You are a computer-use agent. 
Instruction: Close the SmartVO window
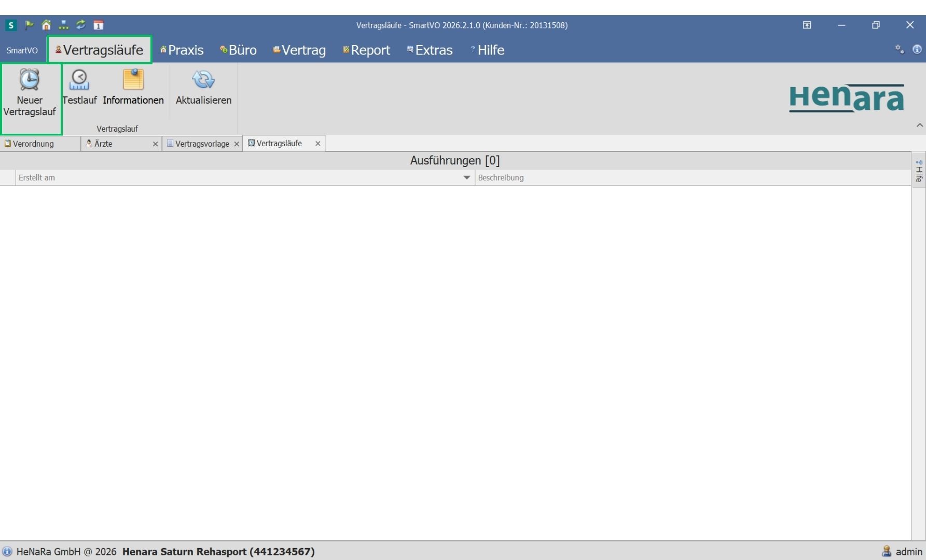click(x=910, y=25)
